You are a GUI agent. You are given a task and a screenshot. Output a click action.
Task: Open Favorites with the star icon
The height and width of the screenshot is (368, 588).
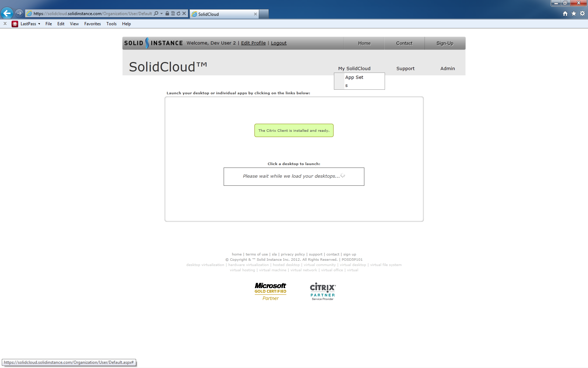point(574,14)
